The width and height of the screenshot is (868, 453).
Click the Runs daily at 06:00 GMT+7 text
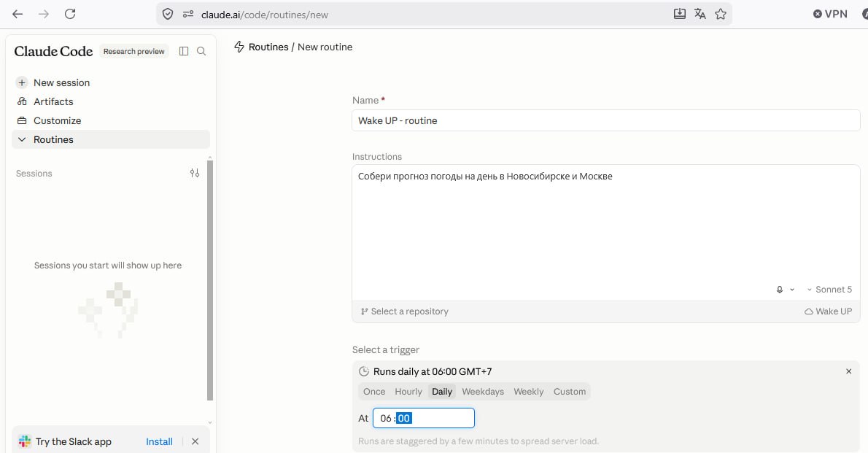(x=433, y=371)
